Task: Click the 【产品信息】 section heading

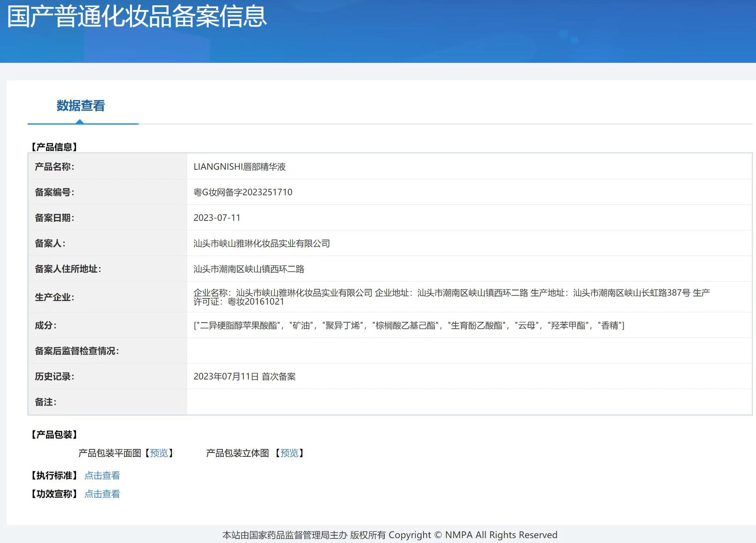Action: (x=54, y=147)
